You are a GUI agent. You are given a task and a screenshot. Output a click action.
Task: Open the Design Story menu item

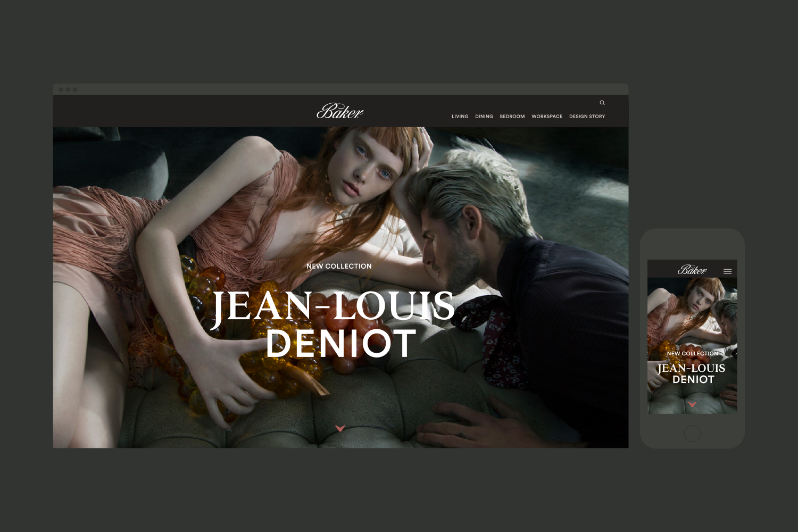tap(587, 117)
